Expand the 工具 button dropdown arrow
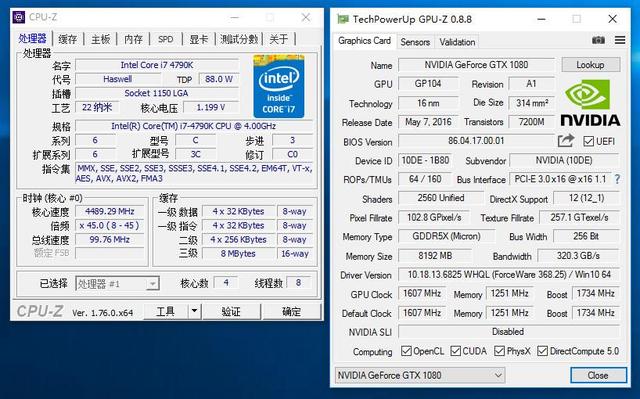Screen dimensions: 640x399 tap(194, 312)
